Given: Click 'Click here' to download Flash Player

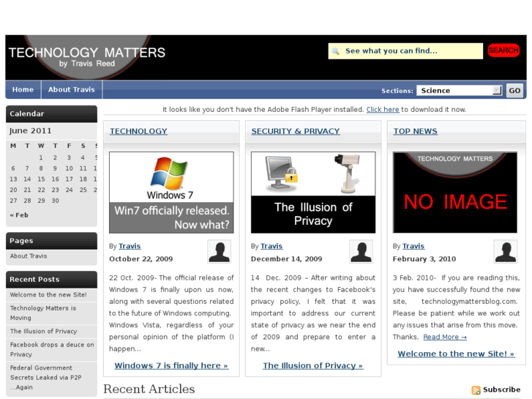Looking at the screenshot, I should tap(383, 109).
